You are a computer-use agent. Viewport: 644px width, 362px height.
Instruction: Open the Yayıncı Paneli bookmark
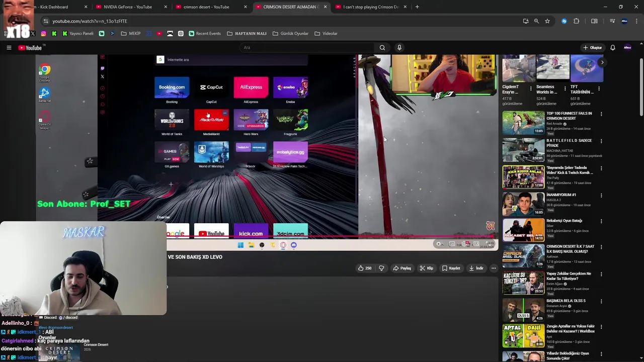pyautogui.click(x=78, y=34)
